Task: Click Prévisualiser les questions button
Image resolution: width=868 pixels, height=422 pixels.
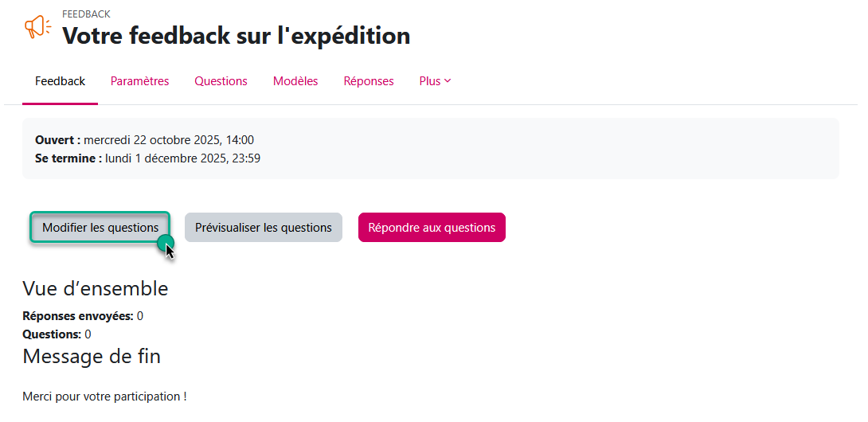Action: 263,228
